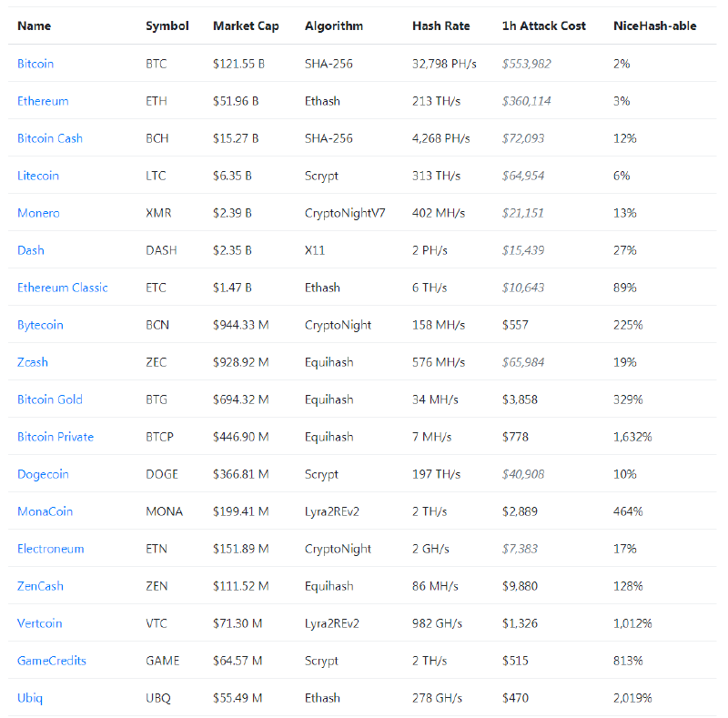
Task: Click the Bitcoin Gold link
Action: click(50, 399)
